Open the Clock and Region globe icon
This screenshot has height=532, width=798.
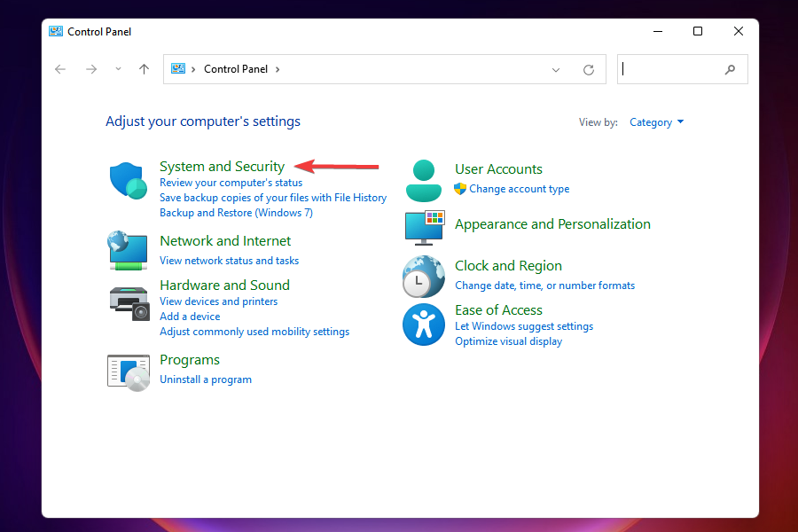(424, 277)
